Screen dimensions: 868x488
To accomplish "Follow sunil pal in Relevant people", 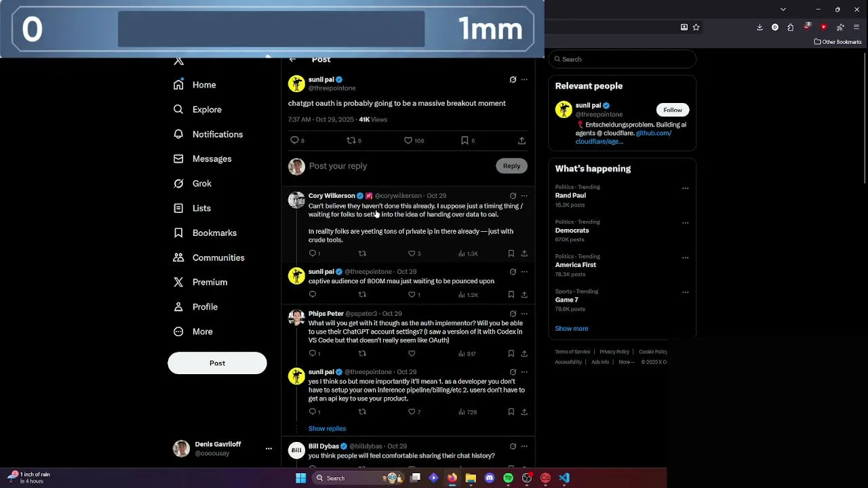I will pyautogui.click(x=673, y=110).
